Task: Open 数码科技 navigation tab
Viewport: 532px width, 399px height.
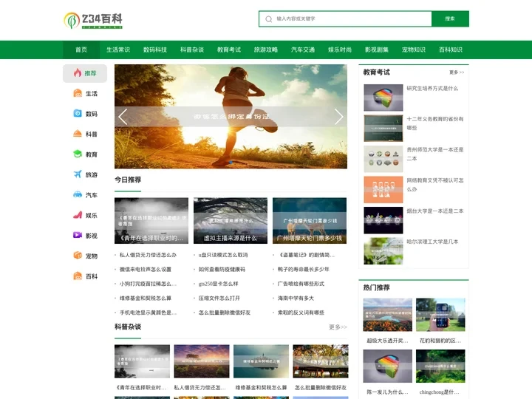Action: 155,50
